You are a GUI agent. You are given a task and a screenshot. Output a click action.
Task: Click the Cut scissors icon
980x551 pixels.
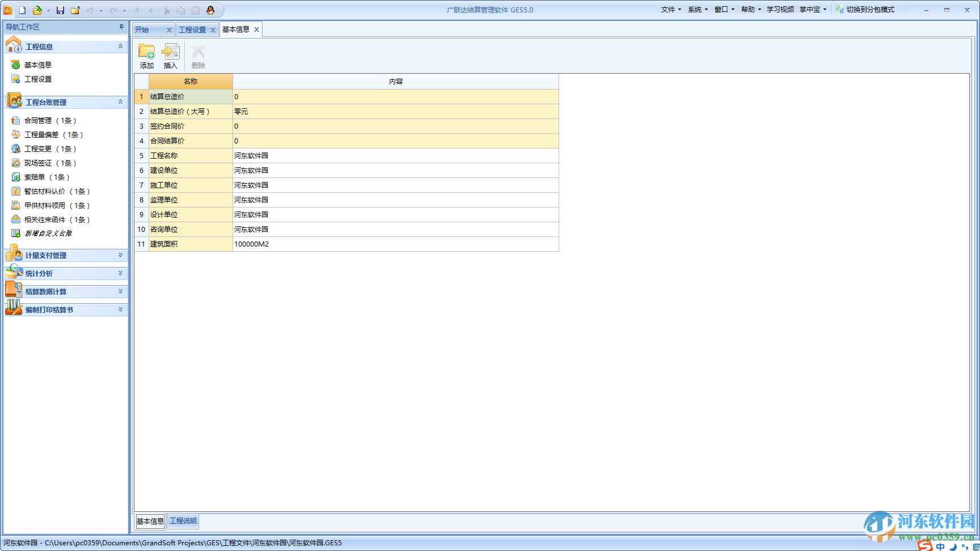[x=166, y=10]
